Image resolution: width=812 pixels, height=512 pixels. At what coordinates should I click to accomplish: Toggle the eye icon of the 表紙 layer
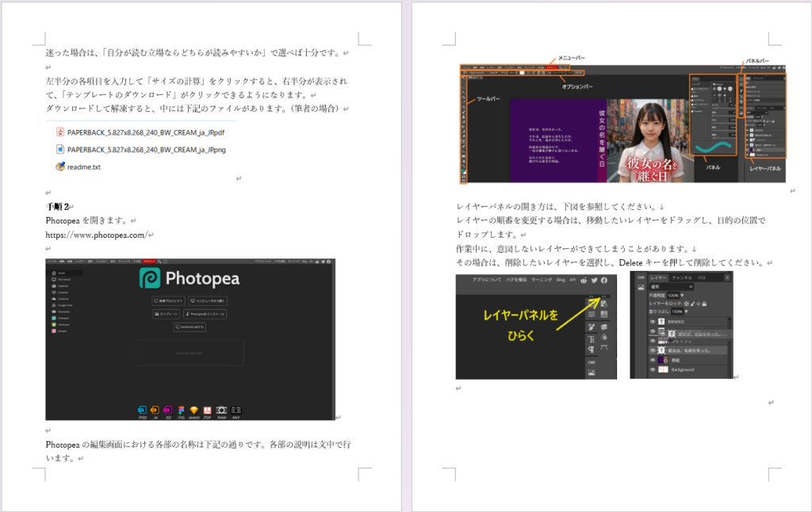[x=653, y=360]
